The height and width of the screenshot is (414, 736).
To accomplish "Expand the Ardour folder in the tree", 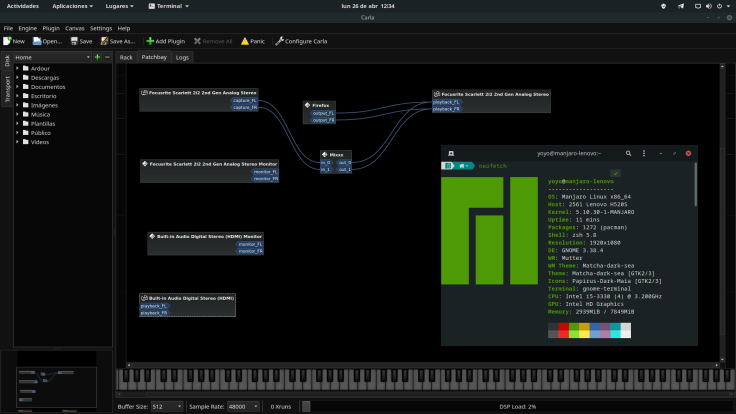I will click(16, 68).
